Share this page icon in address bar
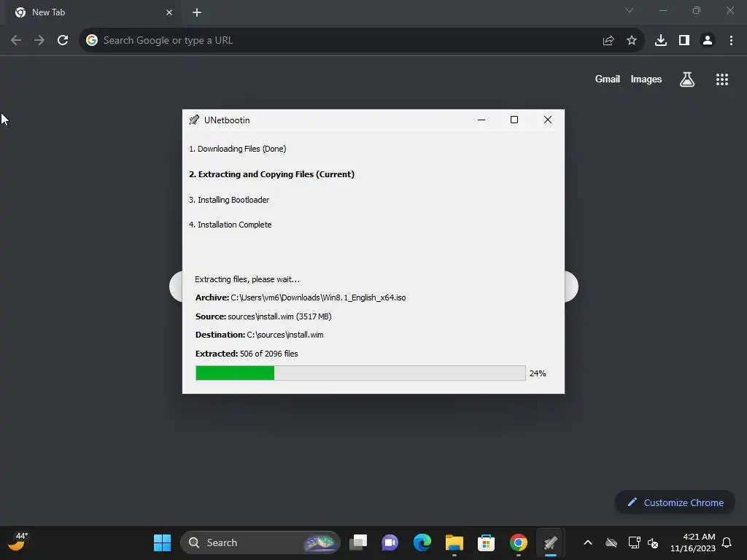The height and width of the screenshot is (560, 747). coord(608,41)
